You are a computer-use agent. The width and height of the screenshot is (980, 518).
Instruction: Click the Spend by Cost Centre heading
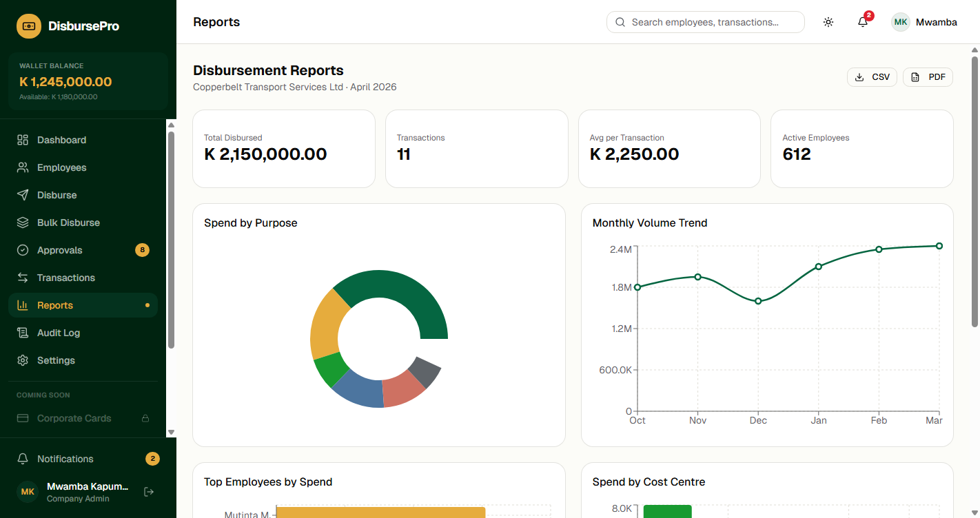pyautogui.click(x=649, y=482)
